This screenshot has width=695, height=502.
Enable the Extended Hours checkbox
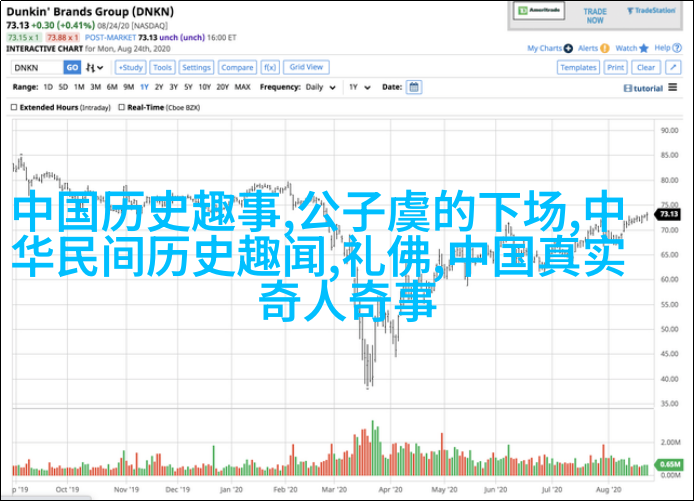(x=14, y=107)
